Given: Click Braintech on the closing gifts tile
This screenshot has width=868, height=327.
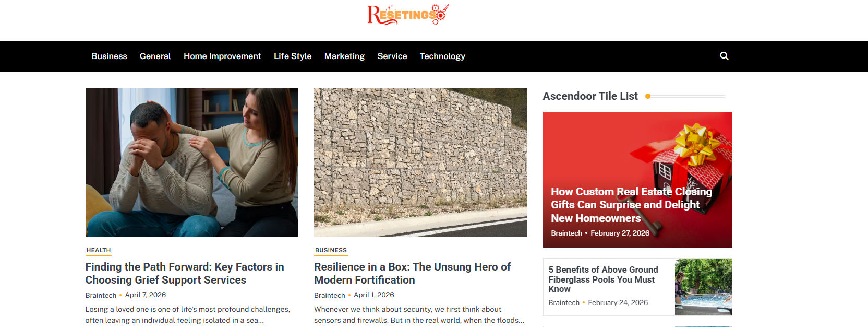Looking at the screenshot, I should coord(566,233).
